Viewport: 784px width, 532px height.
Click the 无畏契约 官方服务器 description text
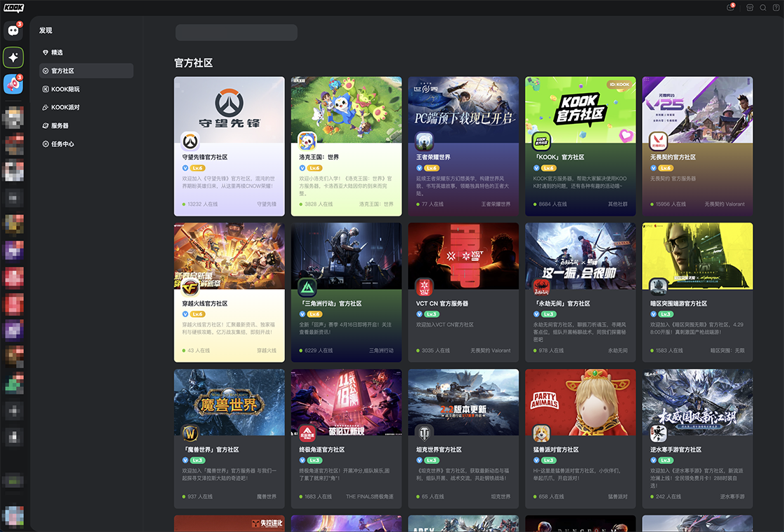click(x=673, y=178)
